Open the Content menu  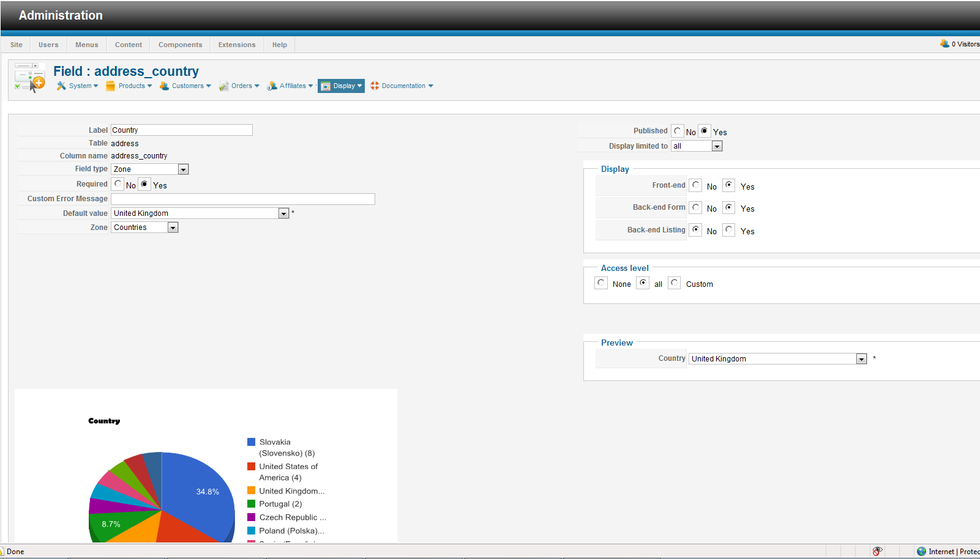(129, 45)
